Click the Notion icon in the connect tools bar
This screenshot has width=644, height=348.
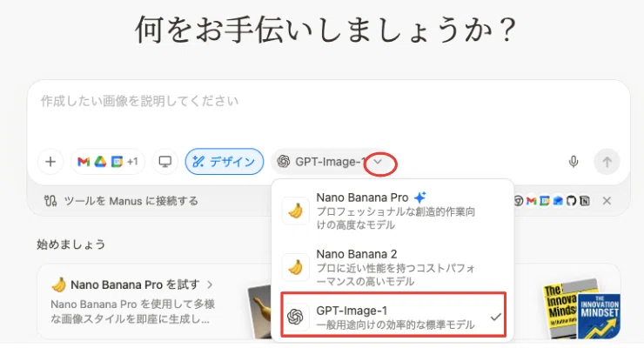pyautogui.click(x=585, y=201)
